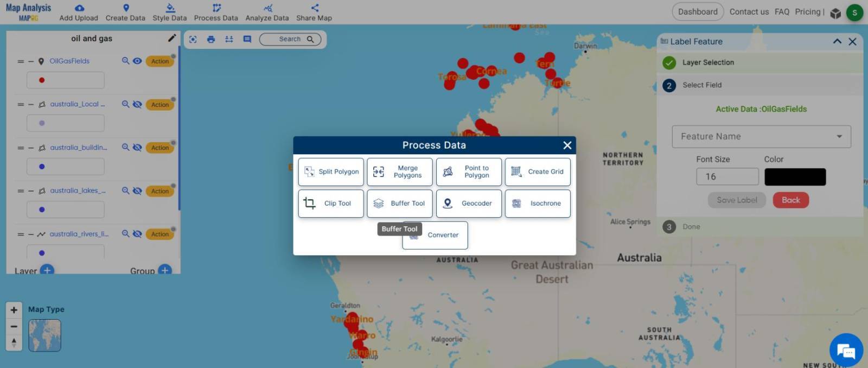Open Create Data menu
This screenshot has height=368, width=868.
coord(125,12)
